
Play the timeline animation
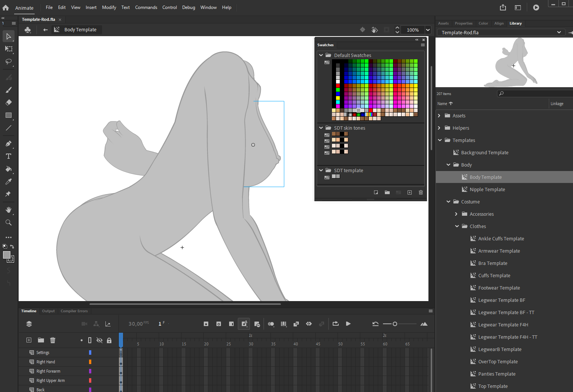pyautogui.click(x=348, y=324)
